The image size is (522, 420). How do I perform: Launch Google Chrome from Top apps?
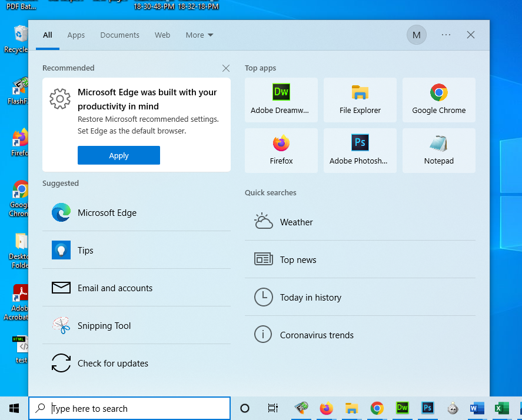439,100
